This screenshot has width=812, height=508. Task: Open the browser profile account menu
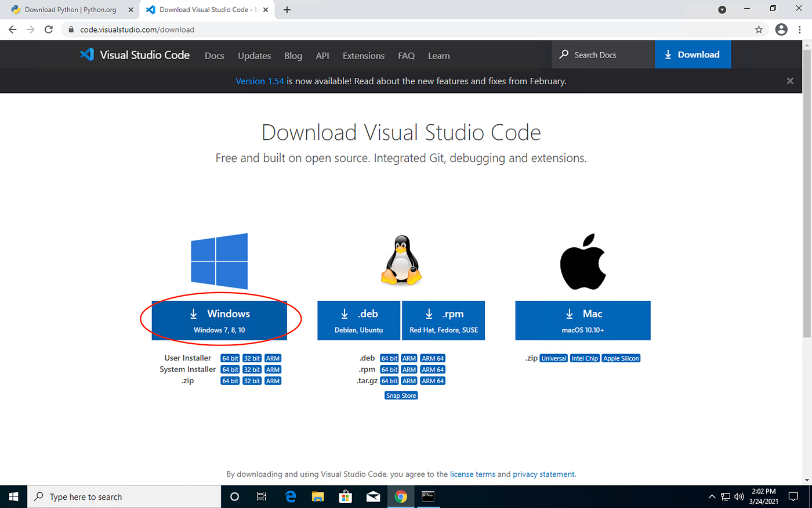(x=781, y=29)
